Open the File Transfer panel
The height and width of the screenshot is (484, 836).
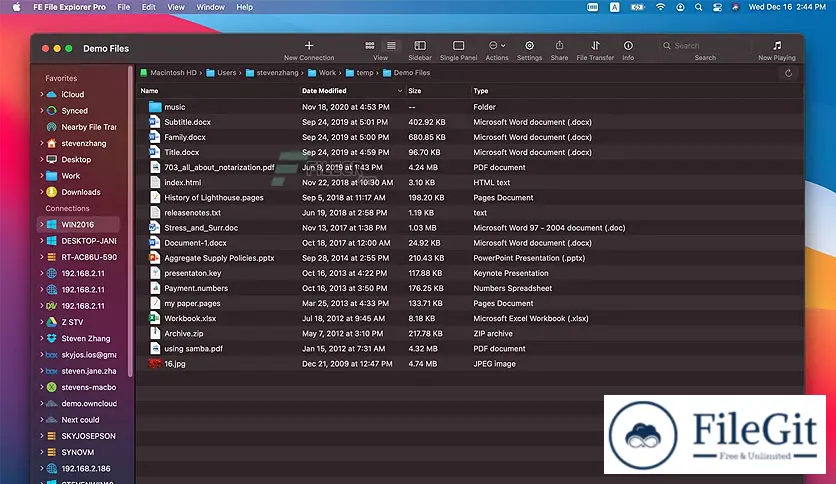pyautogui.click(x=596, y=46)
